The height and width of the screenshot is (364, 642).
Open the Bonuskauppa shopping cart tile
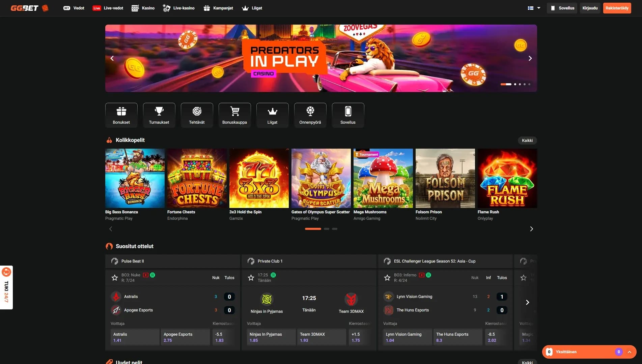point(235,115)
